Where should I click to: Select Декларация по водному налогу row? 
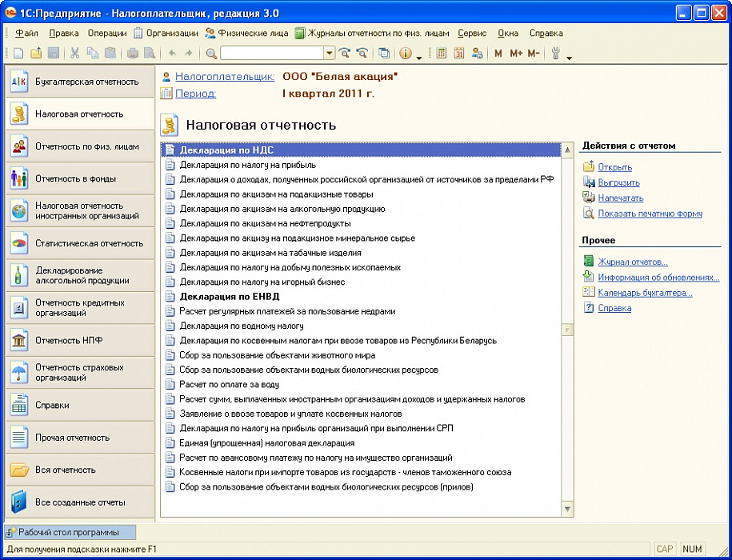click(360, 326)
